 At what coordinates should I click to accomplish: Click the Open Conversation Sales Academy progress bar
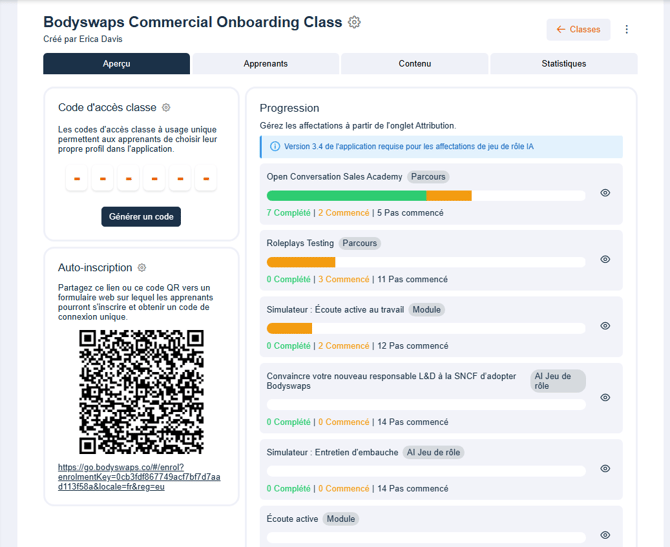point(426,196)
